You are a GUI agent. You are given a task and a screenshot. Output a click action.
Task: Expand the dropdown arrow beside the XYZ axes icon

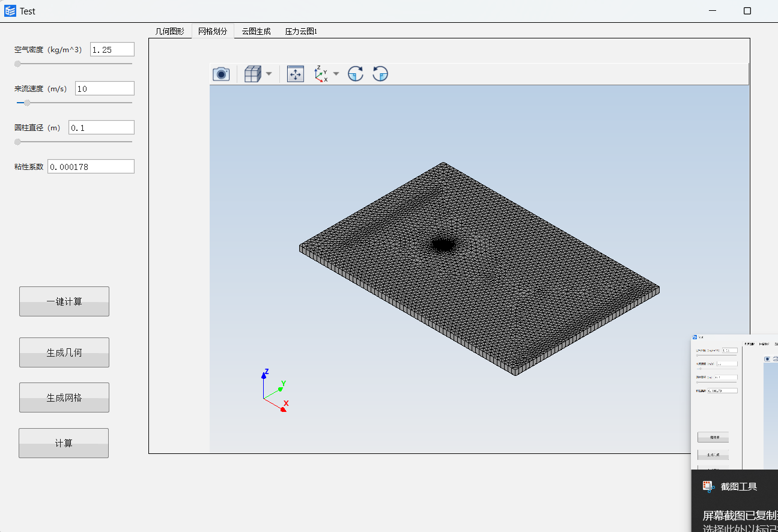(x=336, y=74)
